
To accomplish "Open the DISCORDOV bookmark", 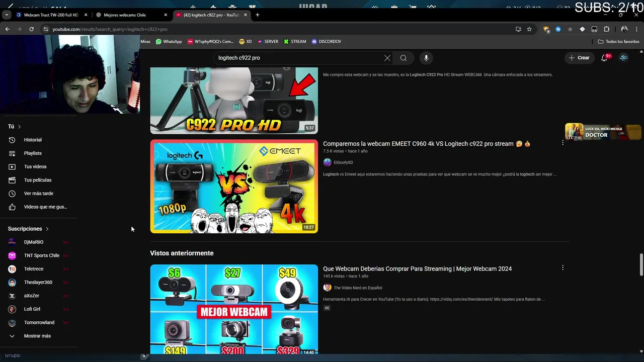I will click(x=327, y=42).
